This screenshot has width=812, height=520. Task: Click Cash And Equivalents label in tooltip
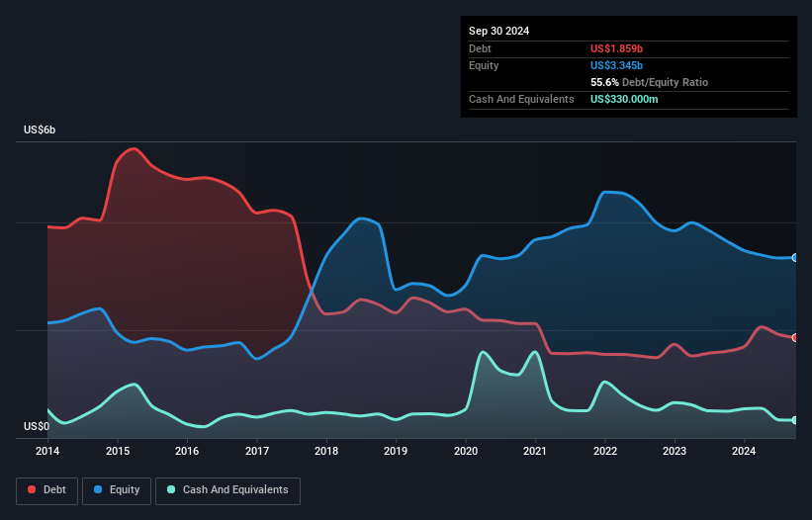pos(521,99)
